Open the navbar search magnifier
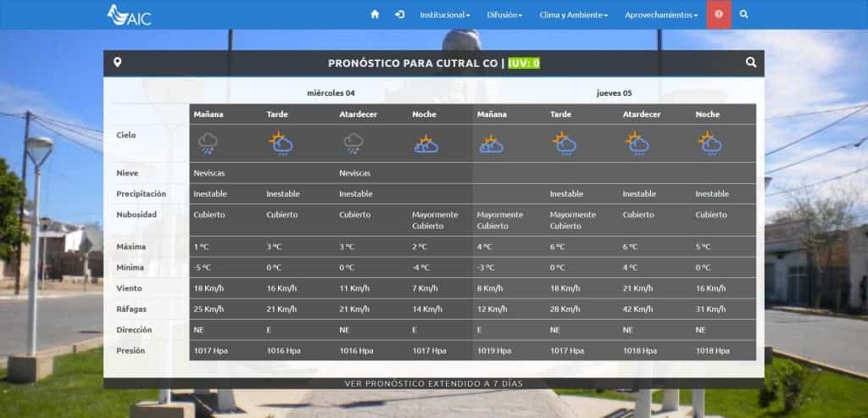The width and height of the screenshot is (868, 418). click(743, 14)
